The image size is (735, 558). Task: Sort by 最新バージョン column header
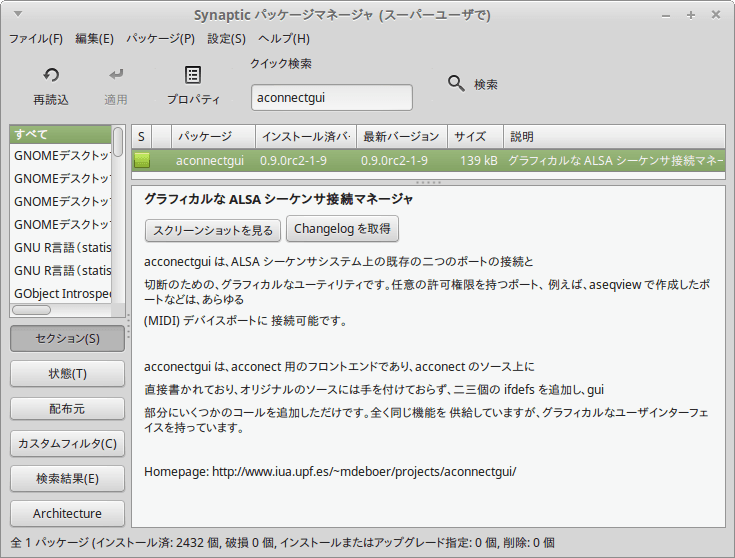(402, 137)
